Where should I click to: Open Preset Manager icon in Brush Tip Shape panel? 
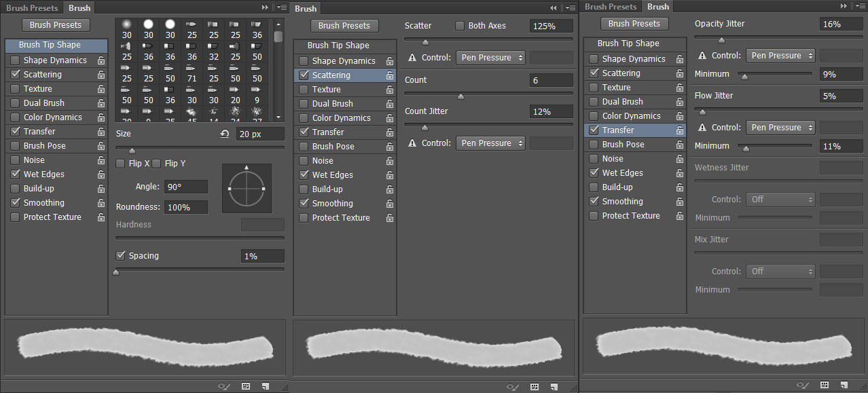(x=246, y=386)
